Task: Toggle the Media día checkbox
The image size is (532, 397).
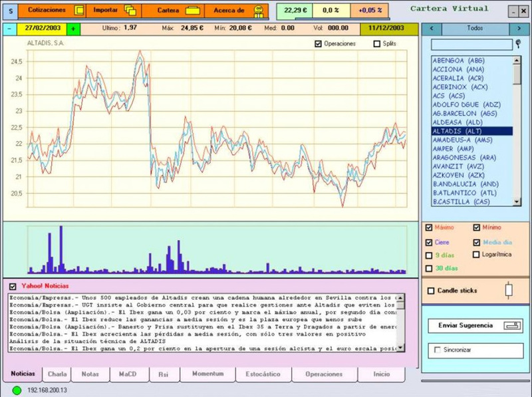Action: 477,243
